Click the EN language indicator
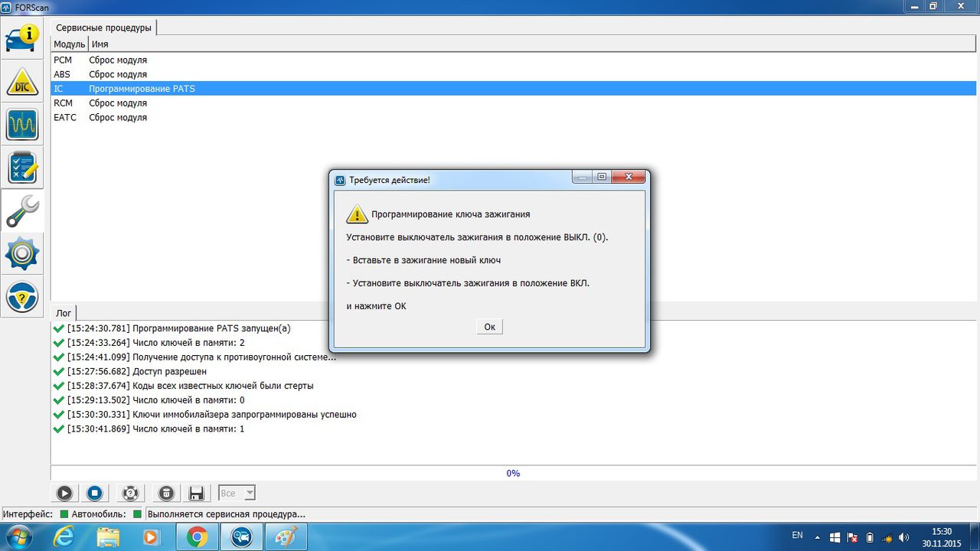The image size is (980, 551). click(797, 536)
